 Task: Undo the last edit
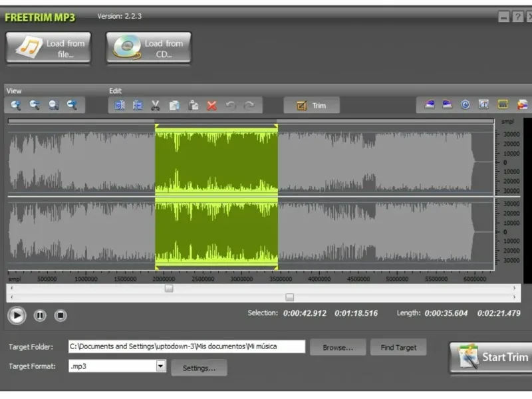(231, 105)
